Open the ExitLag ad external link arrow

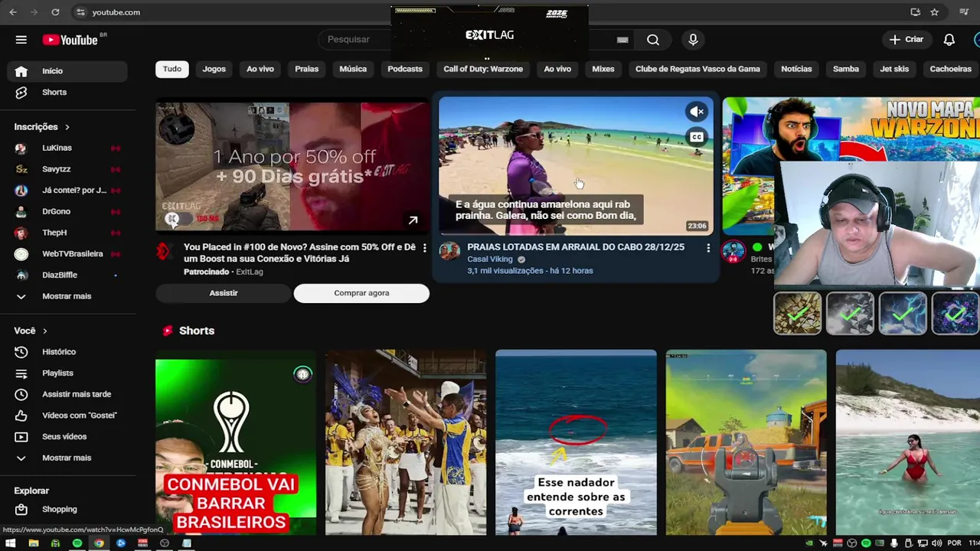tap(413, 220)
